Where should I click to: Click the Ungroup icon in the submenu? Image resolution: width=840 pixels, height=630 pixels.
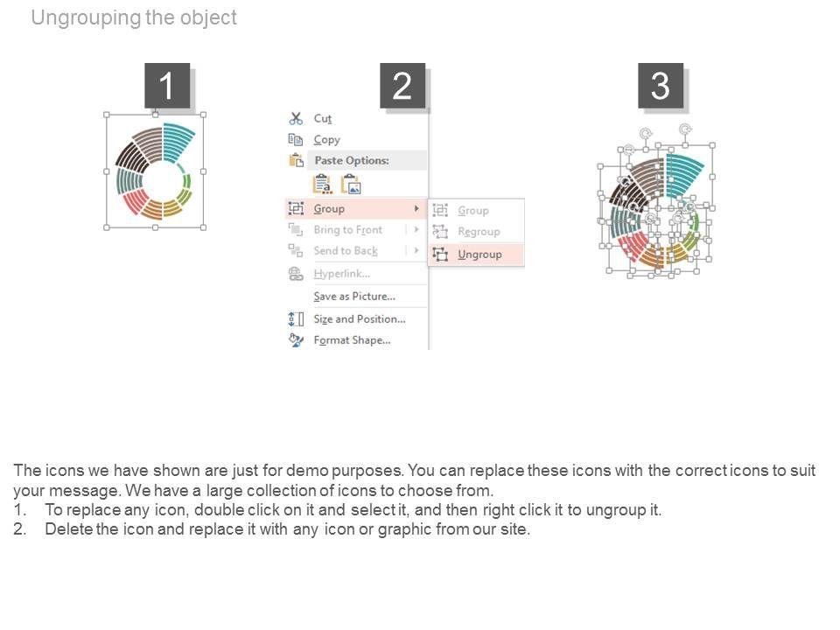click(x=440, y=255)
